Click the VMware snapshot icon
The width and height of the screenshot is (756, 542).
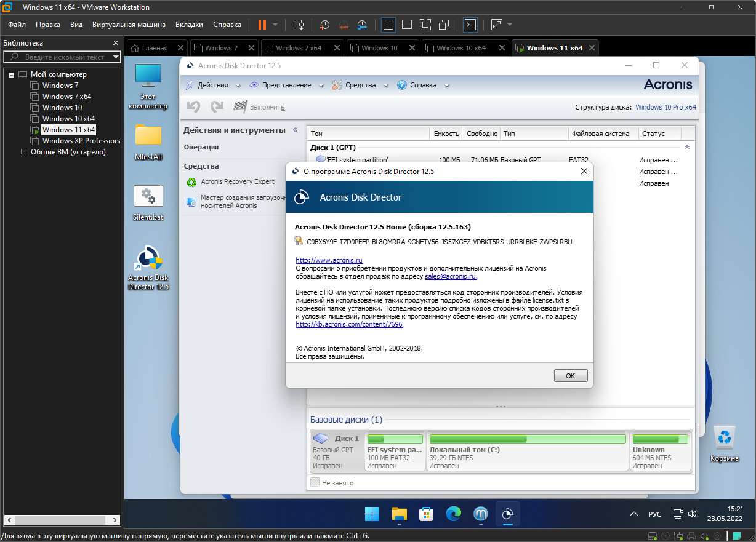pos(324,25)
